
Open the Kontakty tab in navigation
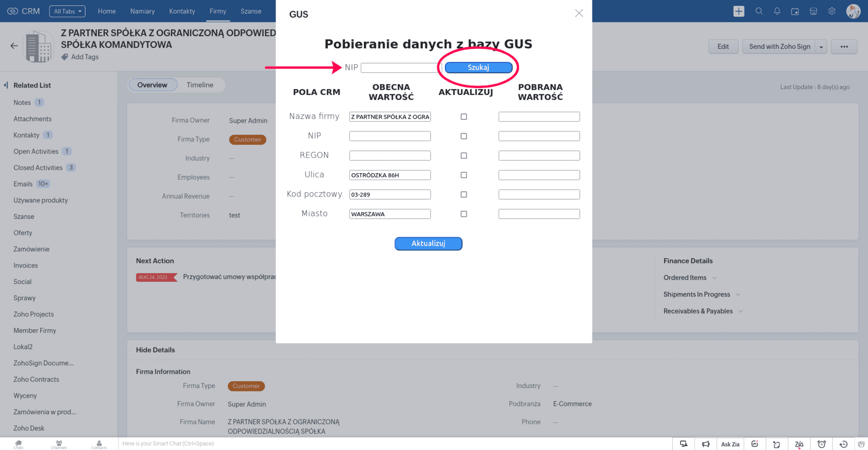(182, 11)
